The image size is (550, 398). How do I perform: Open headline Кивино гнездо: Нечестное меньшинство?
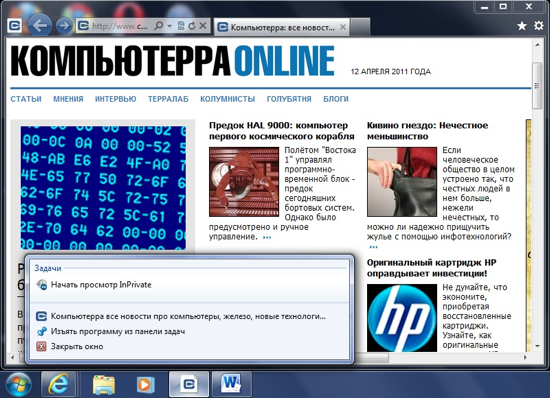coord(427,131)
